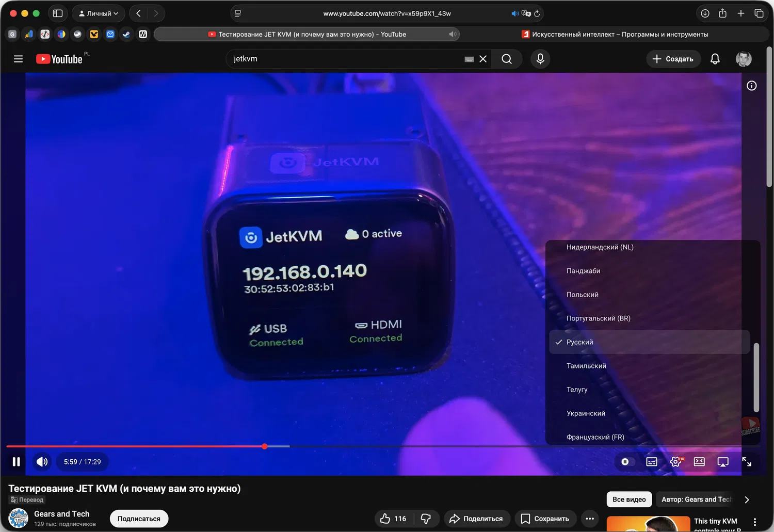Viewport: 774px width, 532px height.
Task: Click the Сохранить button
Action: [545, 519]
